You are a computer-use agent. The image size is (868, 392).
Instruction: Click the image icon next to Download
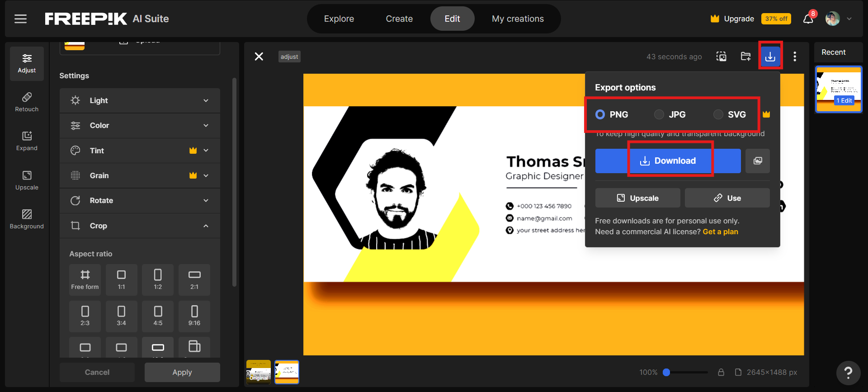[x=758, y=161]
